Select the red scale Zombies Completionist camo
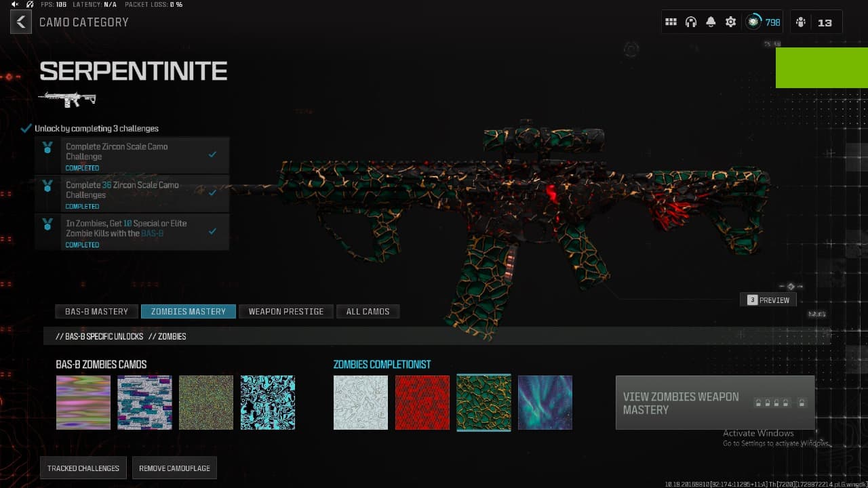 [x=422, y=403]
